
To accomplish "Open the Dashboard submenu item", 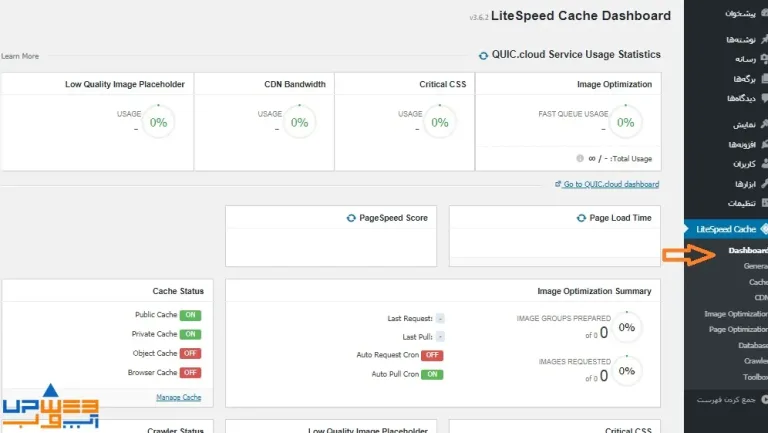I will pyautogui.click(x=748, y=250).
